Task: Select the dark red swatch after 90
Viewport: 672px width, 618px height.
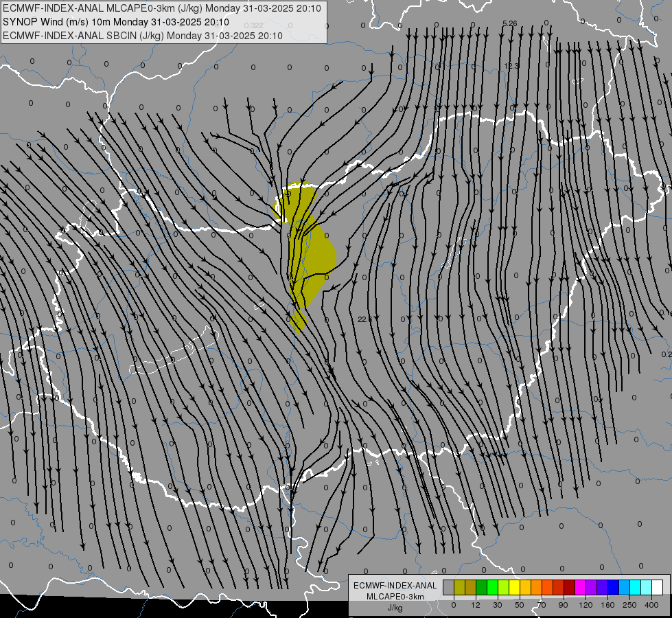Action: click(x=569, y=588)
